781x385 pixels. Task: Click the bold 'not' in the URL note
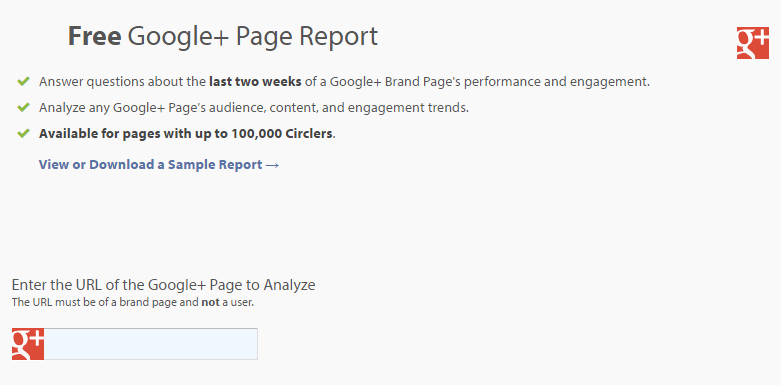coord(210,302)
